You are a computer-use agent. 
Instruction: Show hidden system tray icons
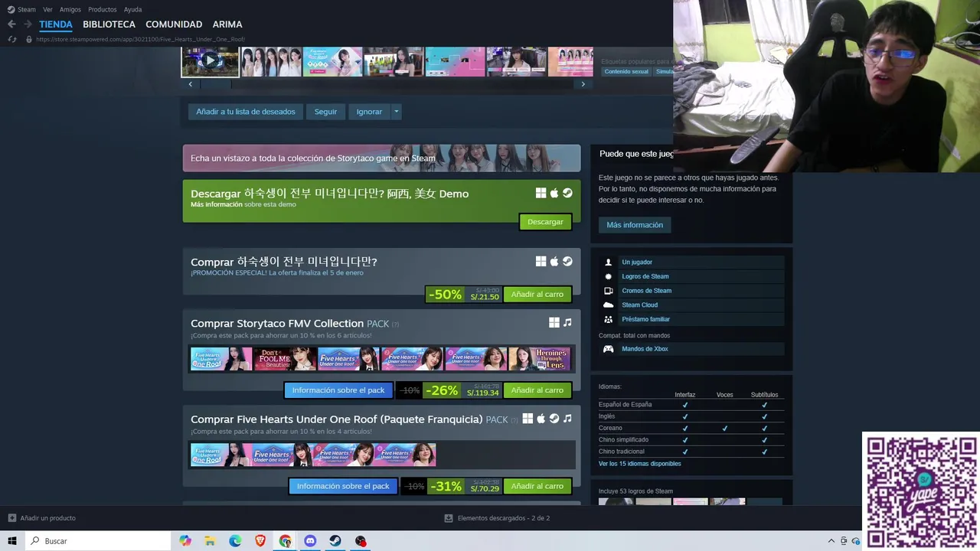coord(831,541)
